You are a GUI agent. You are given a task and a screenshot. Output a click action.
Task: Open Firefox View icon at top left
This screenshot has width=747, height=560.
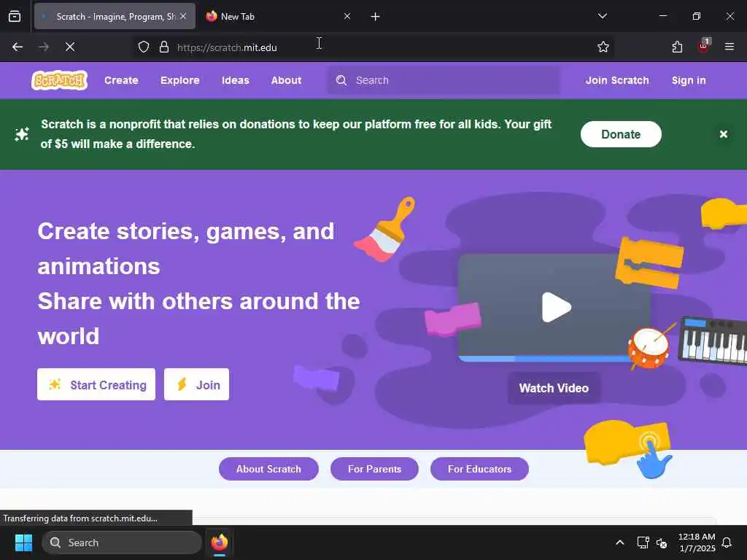(15, 17)
